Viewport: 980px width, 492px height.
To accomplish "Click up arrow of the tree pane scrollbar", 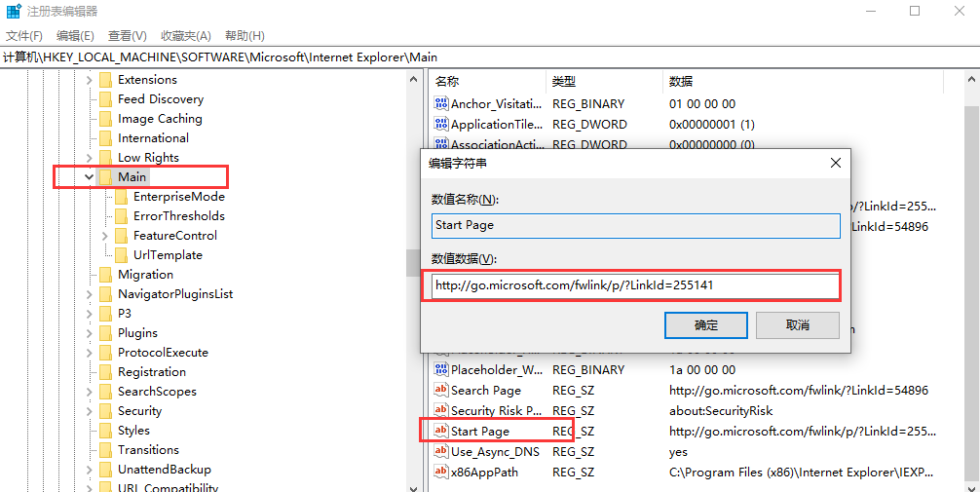I will pyautogui.click(x=413, y=79).
